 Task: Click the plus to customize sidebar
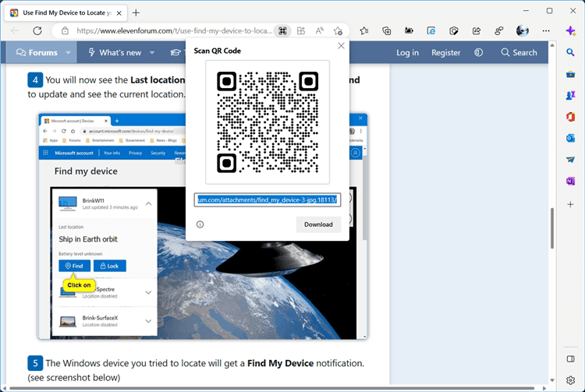(570, 204)
